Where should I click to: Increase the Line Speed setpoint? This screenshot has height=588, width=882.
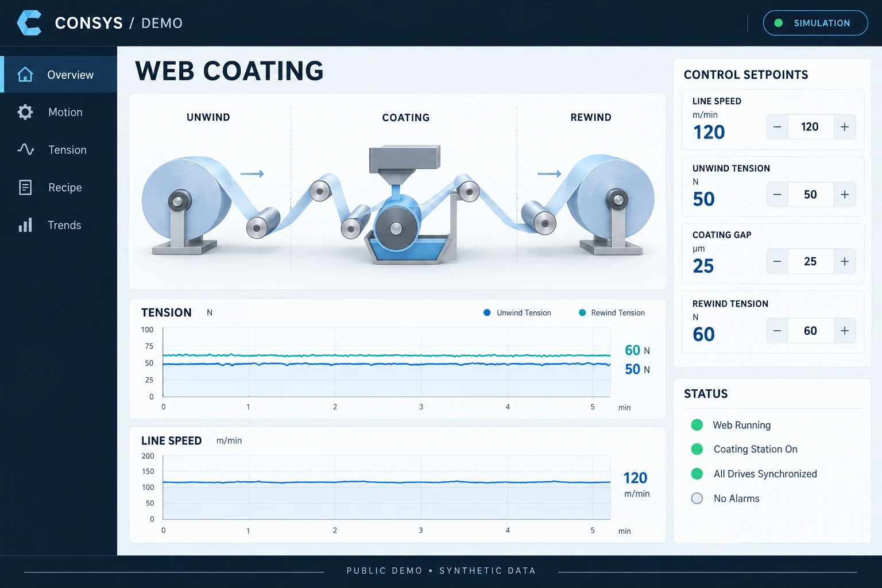coord(845,127)
